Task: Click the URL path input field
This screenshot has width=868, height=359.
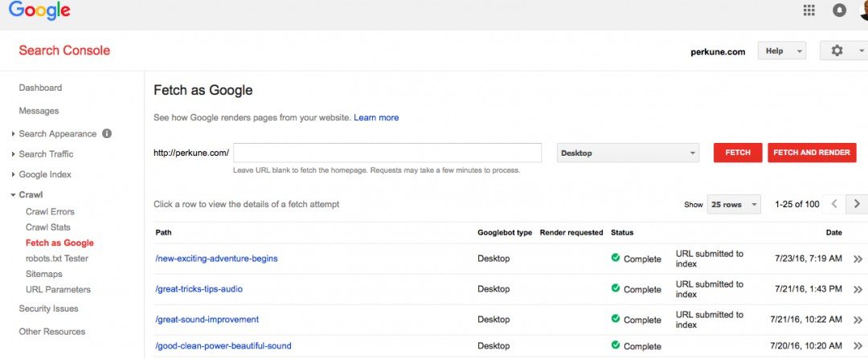Action: pyautogui.click(x=387, y=153)
